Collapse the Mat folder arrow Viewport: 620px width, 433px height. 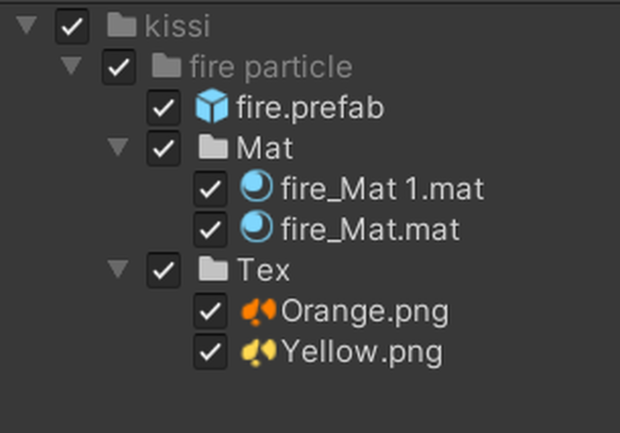(118, 147)
